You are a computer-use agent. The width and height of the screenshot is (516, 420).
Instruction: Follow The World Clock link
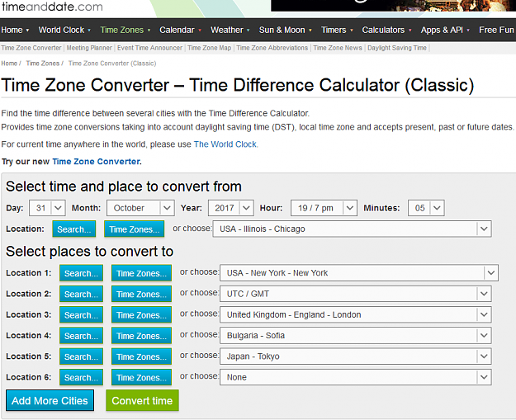pyautogui.click(x=225, y=144)
